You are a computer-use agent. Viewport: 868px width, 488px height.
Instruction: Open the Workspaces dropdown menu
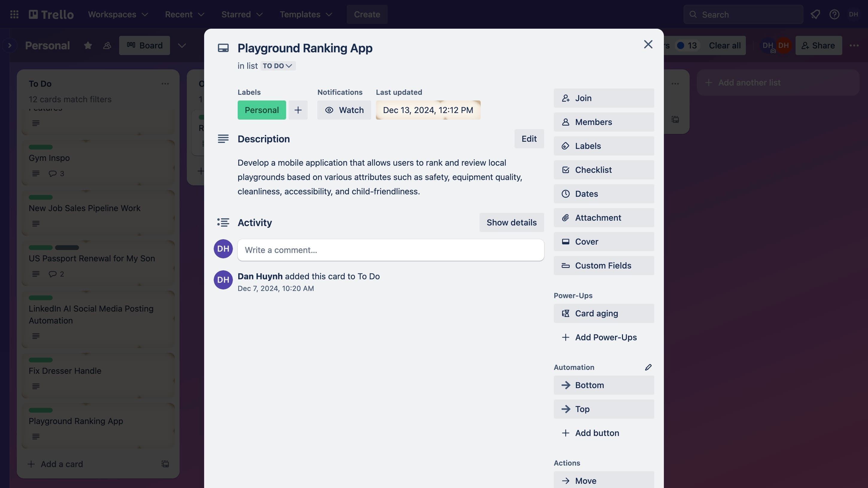click(x=118, y=14)
